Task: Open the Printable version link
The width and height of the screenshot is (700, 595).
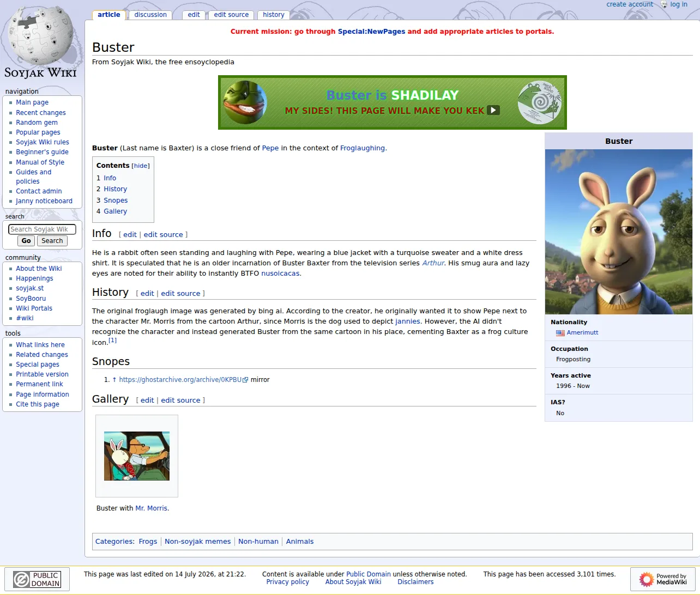Action: 42,374
